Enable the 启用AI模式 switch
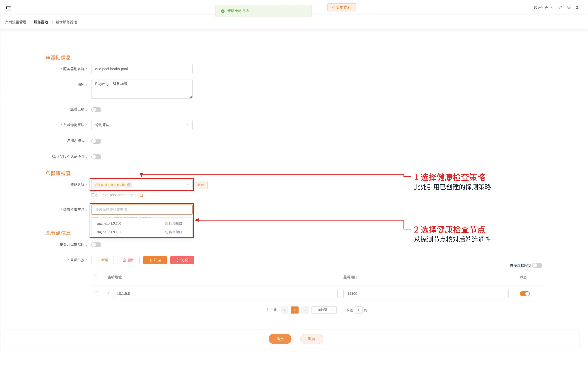 (x=96, y=141)
